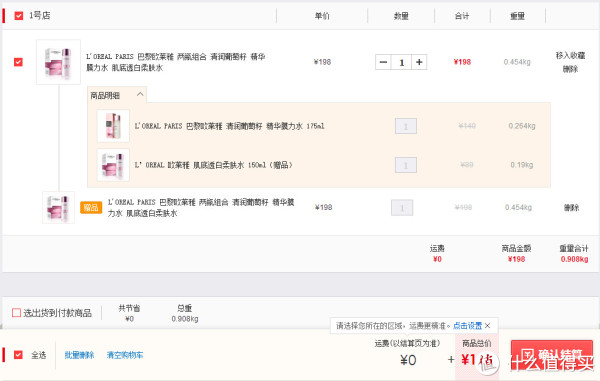Toggle the 全选 select-all checkbox

[x=18, y=355]
